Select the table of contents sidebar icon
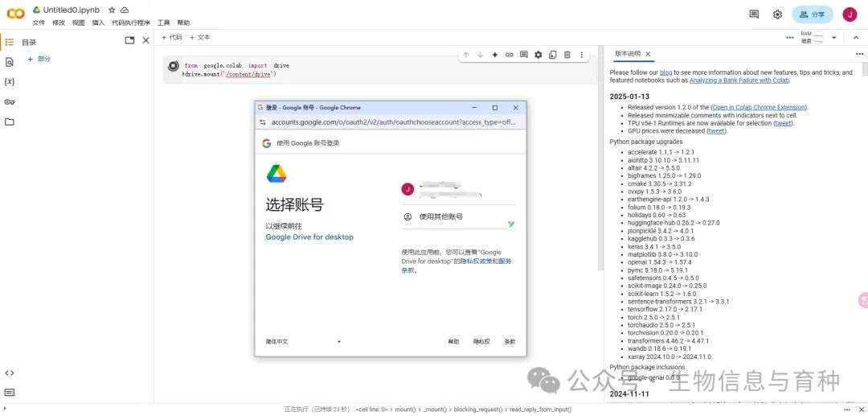Viewport: 868px width, 416px height. point(10,42)
